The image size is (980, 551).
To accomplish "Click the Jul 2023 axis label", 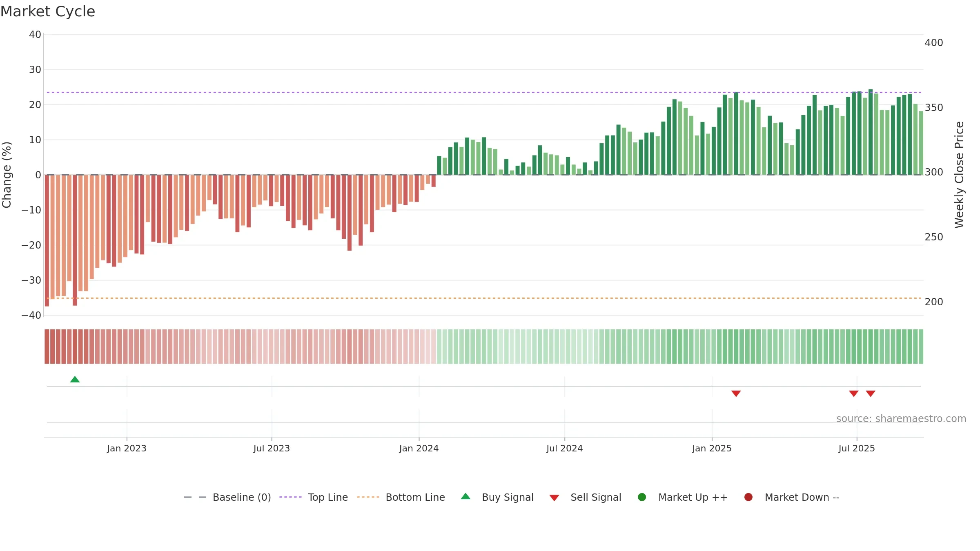I will coord(272,449).
